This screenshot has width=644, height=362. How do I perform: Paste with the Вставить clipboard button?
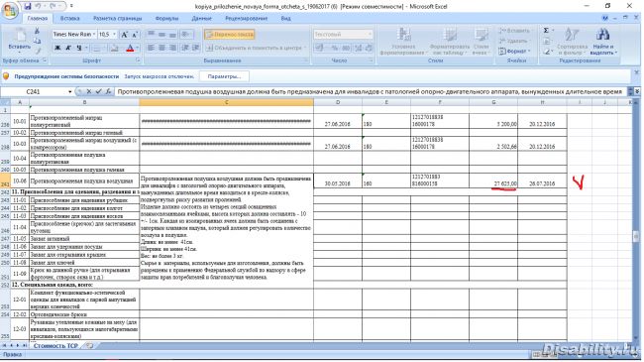[x=19, y=40]
